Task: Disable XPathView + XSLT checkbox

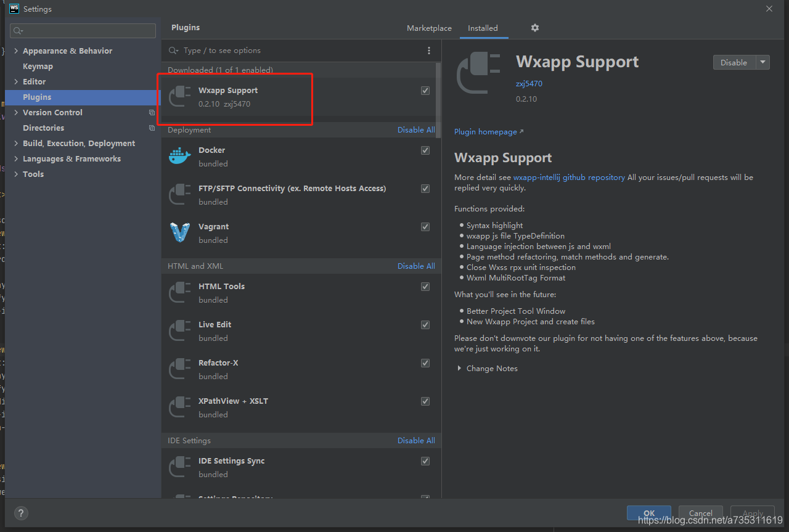Action: pos(425,401)
